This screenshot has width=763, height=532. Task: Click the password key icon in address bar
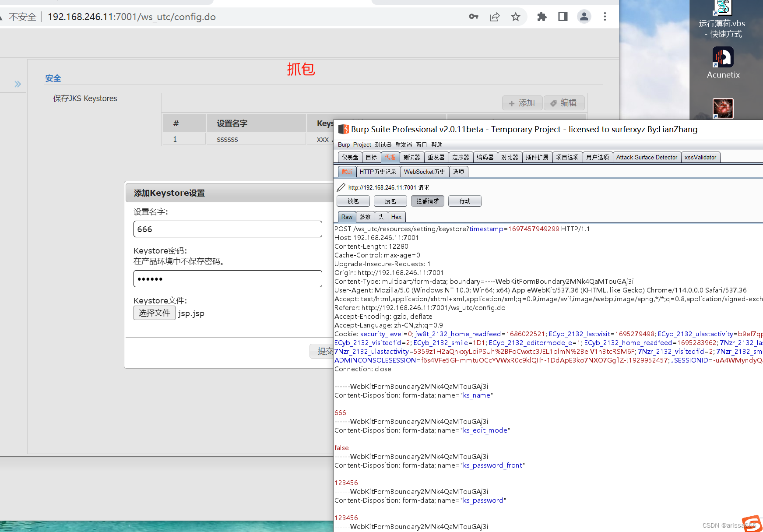coord(473,17)
